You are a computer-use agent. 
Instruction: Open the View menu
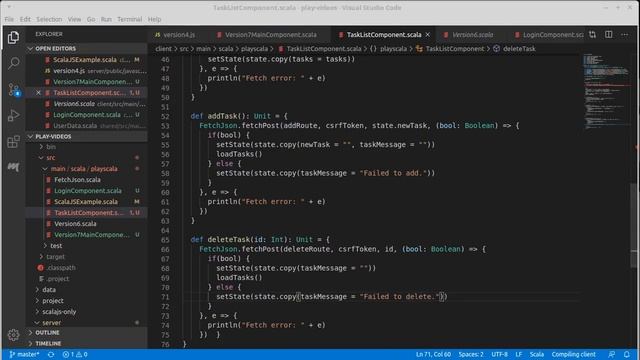74,19
